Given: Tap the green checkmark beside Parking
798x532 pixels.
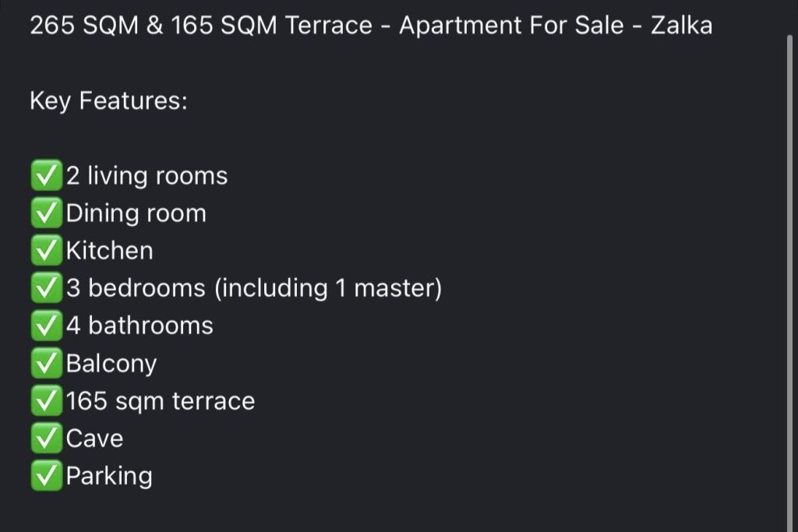Looking at the screenshot, I should pos(46,475).
